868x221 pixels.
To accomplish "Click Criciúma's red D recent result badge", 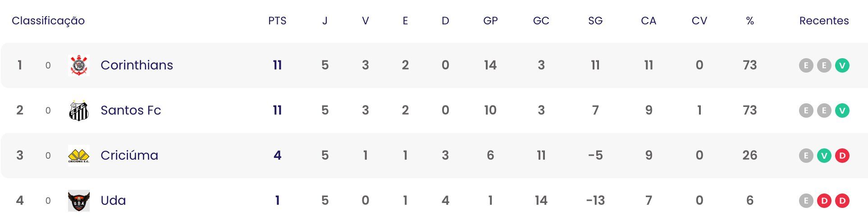I will (842, 156).
